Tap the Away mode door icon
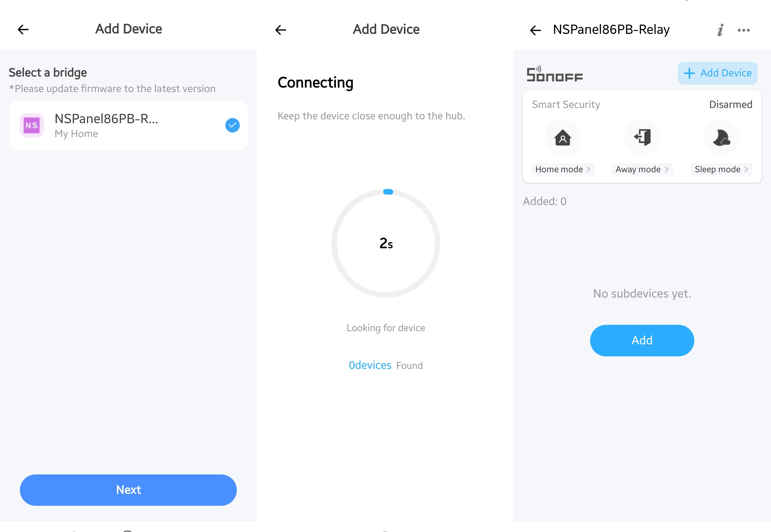This screenshot has width=771, height=532. pyautogui.click(x=642, y=138)
